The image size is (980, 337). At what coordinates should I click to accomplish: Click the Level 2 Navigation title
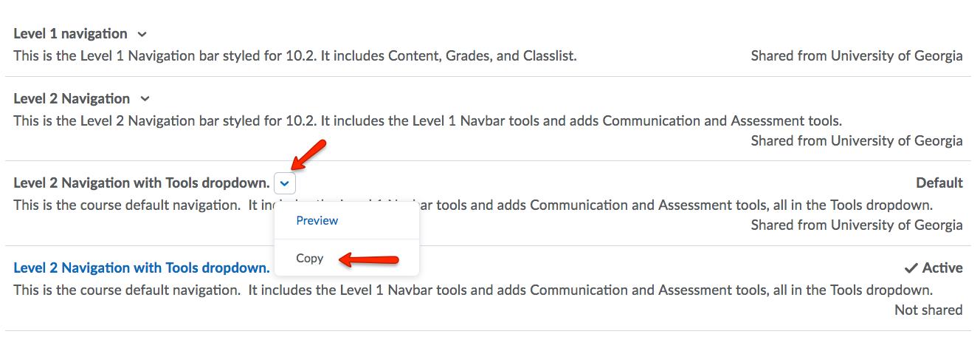pos(72,99)
